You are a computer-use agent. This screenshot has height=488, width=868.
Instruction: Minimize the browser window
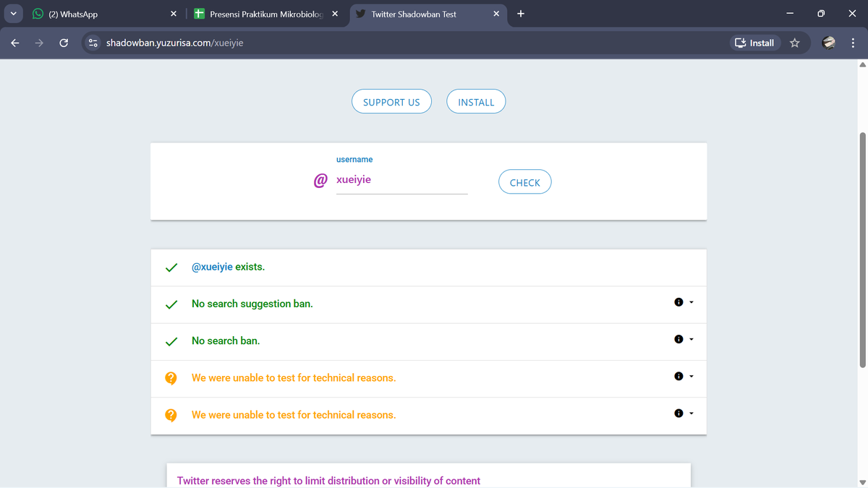[x=789, y=14]
